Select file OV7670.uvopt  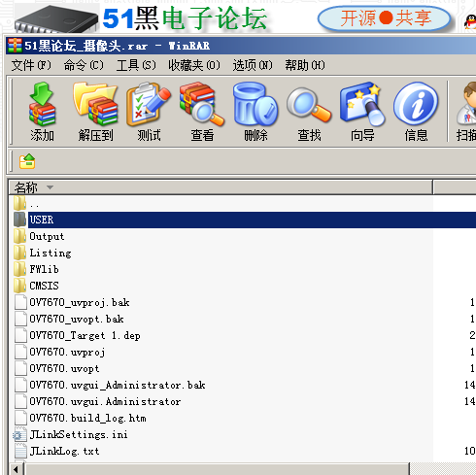coord(64,368)
